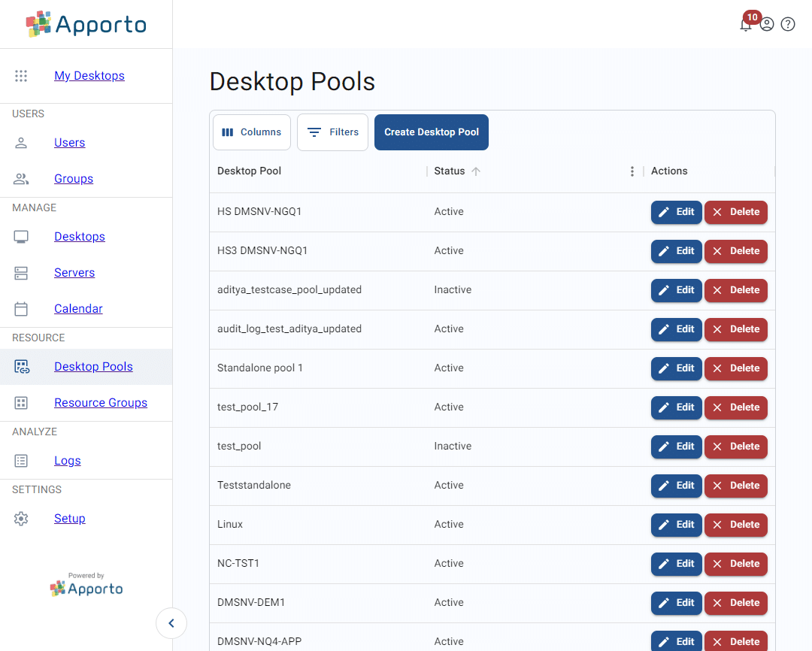Click the My Desktops grid icon
Image resolution: width=812 pixels, height=651 pixels.
pos(21,76)
